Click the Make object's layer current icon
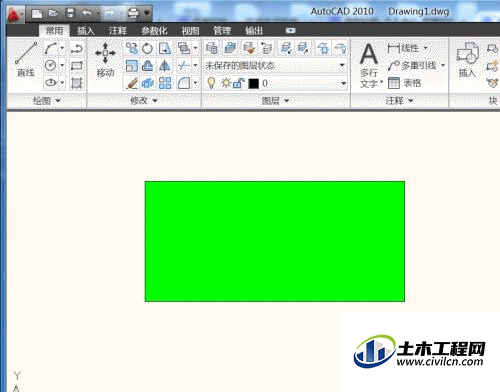 pyautogui.click(x=230, y=48)
